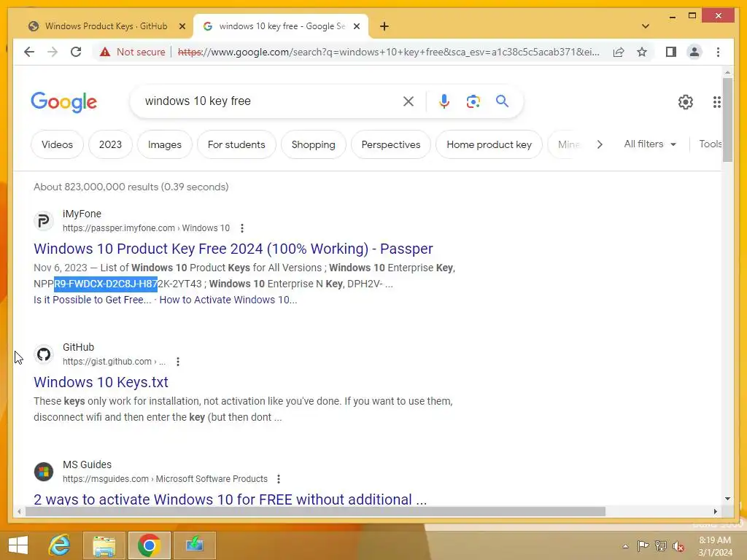Filter results by Videos
747x560 pixels.
click(57, 144)
